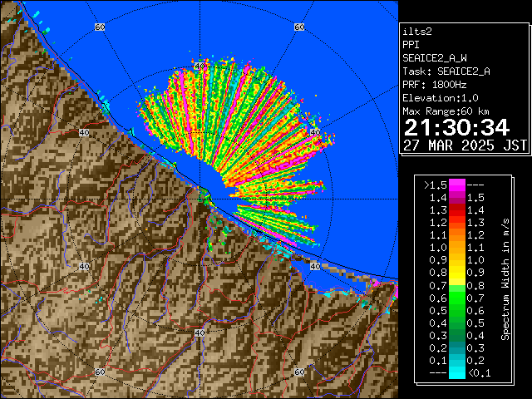
Task: Click the '27 MAR 2025 JST' date
Action: (465, 145)
